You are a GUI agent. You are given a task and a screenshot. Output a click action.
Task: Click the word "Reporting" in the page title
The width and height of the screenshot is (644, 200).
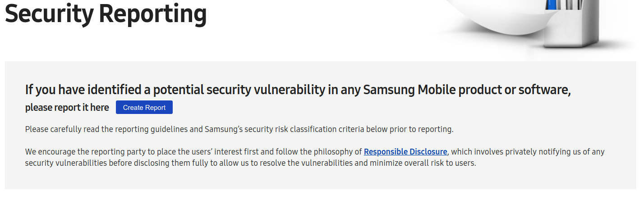[x=152, y=14]
